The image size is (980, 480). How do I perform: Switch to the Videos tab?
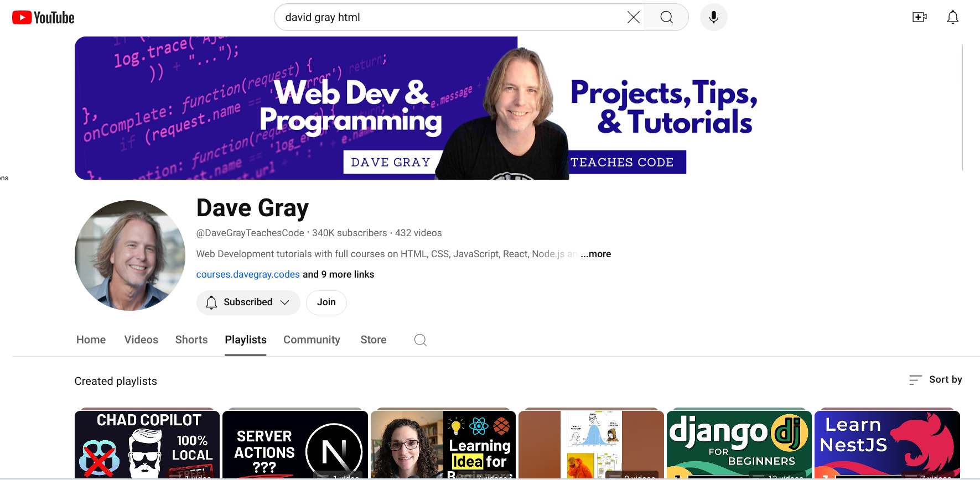pos(141,340)
